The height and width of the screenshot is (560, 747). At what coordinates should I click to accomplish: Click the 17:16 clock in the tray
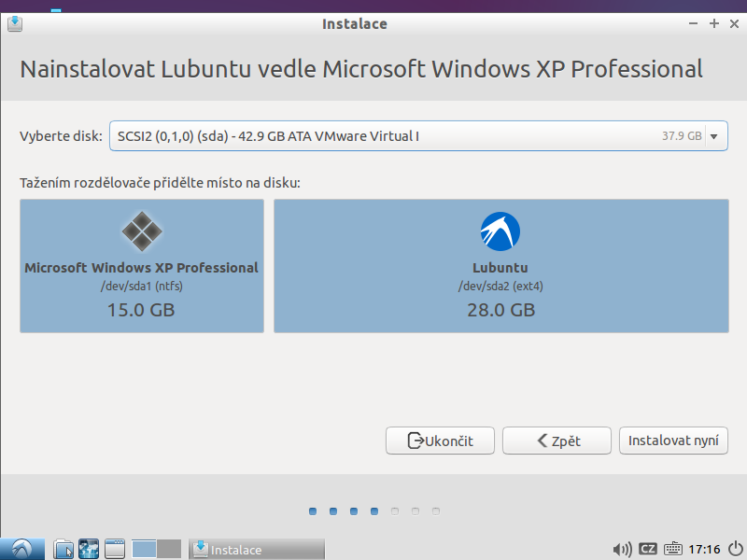704,549
